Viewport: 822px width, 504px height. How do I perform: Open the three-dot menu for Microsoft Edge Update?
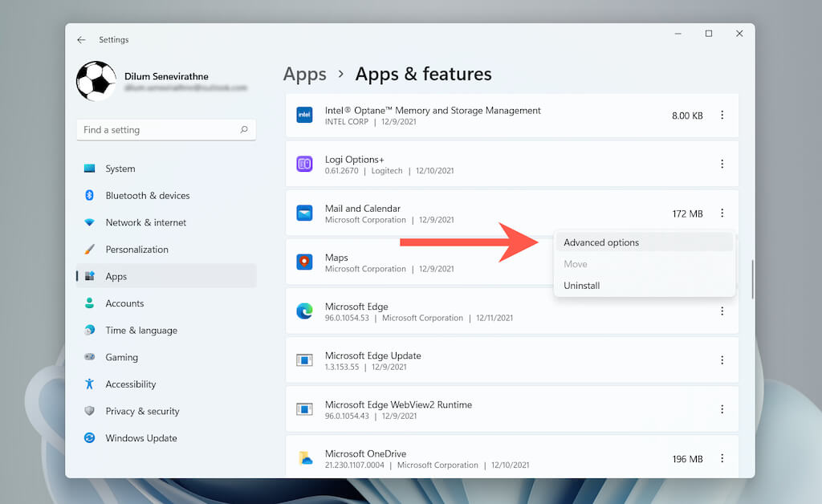point(722,360)
